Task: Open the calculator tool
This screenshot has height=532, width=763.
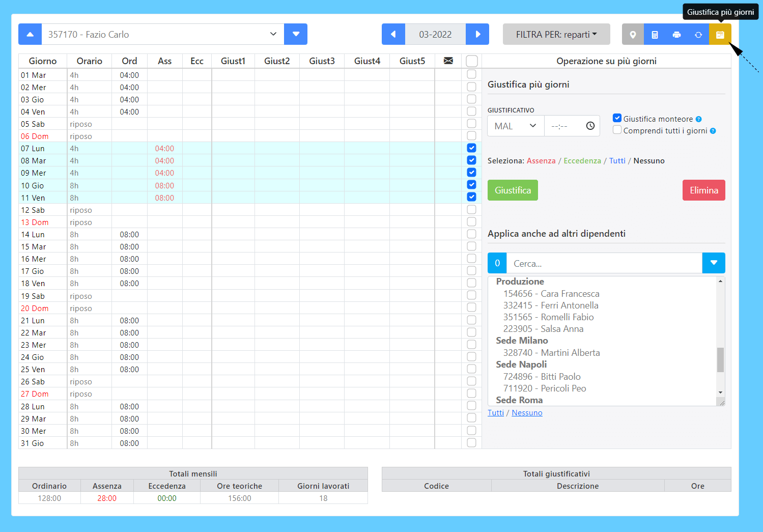Action: point(655,35)
